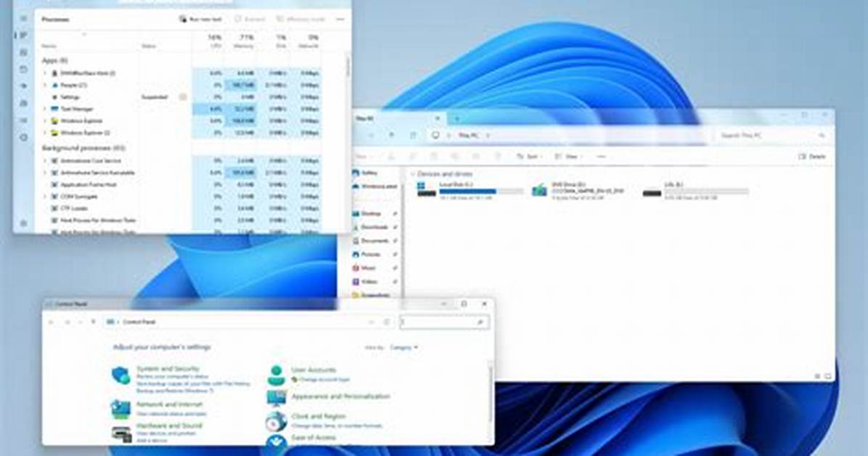
Task: Select the DVD Drive icon
Action: pyautogui.click(x=539, y=190)
